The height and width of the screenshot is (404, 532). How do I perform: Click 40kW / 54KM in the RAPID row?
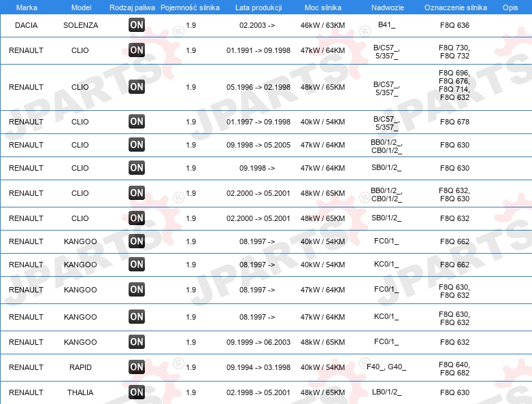[322, 367]
